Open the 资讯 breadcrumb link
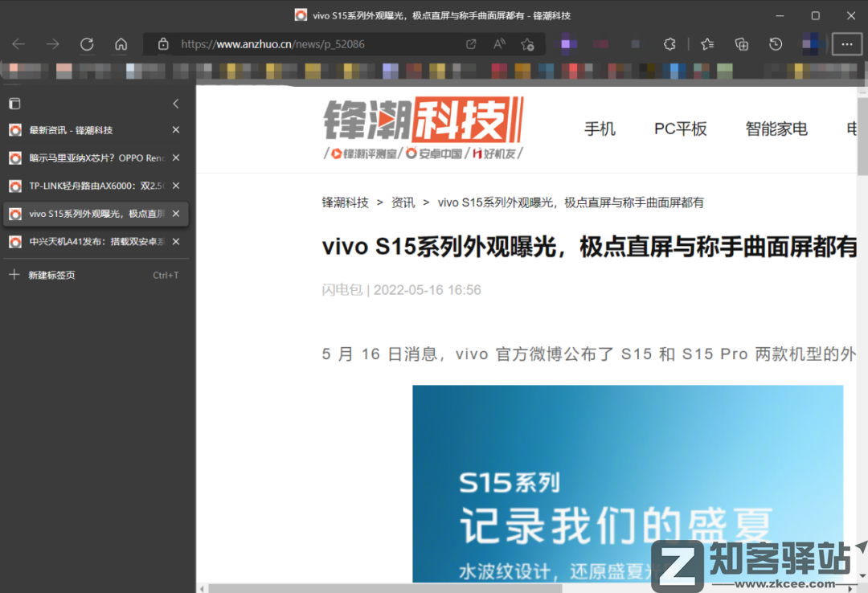 [x=403, y=202]
